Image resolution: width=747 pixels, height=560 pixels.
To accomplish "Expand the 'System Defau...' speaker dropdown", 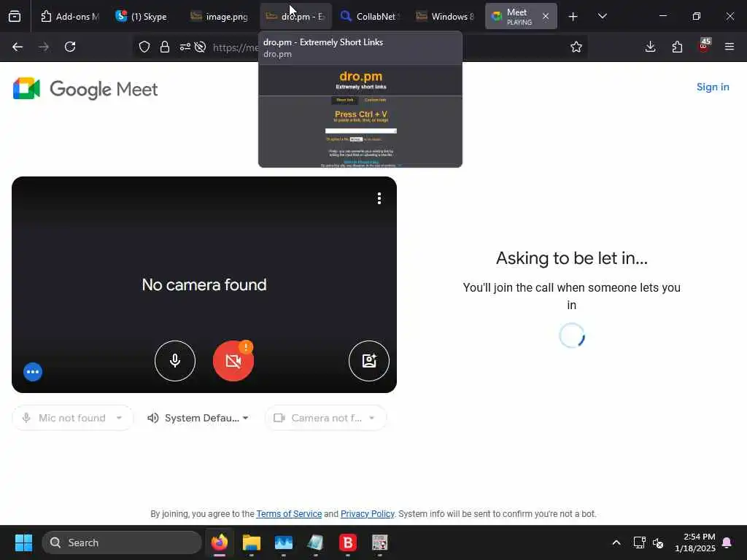I will (x=198, y=418).
